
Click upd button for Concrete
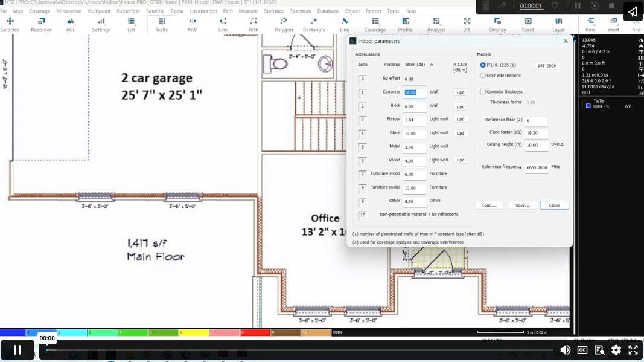(461, 92)
